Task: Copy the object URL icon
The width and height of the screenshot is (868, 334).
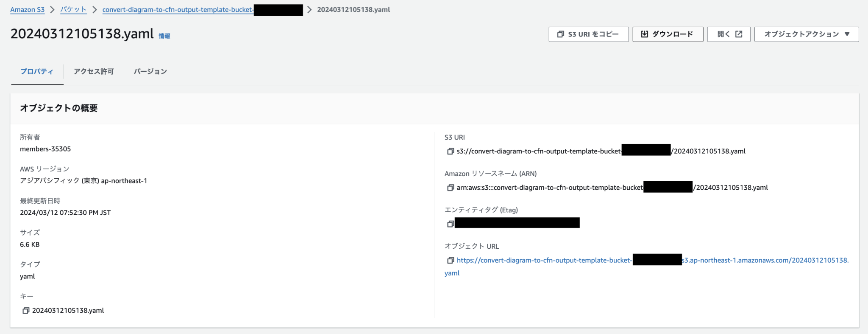Action: pyautogui.click(x=450, y=261)
